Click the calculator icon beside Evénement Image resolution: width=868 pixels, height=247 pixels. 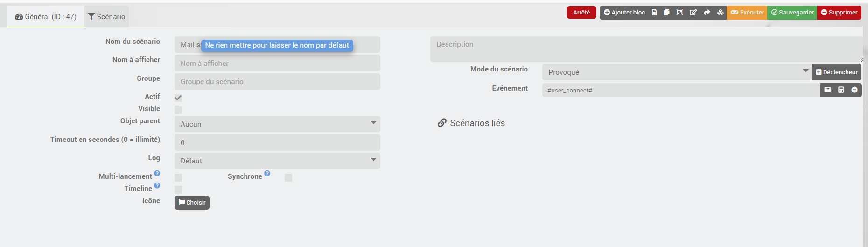coord(841,90)
